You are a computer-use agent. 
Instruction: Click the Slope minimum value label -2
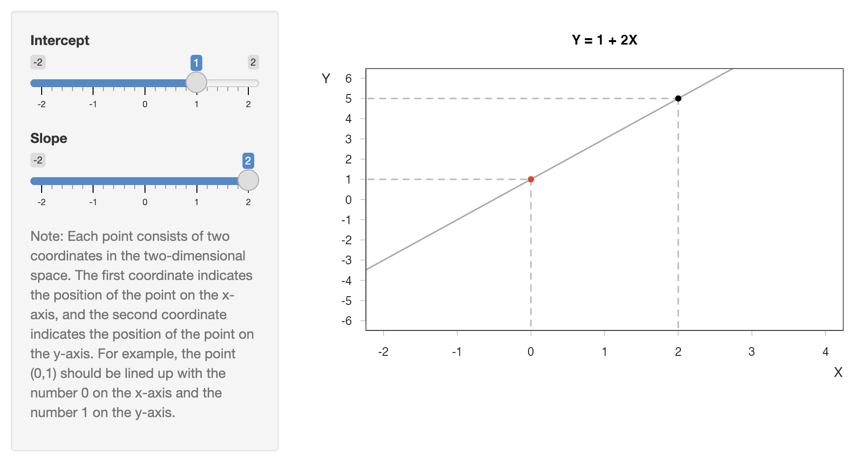(x=38, y=160)
